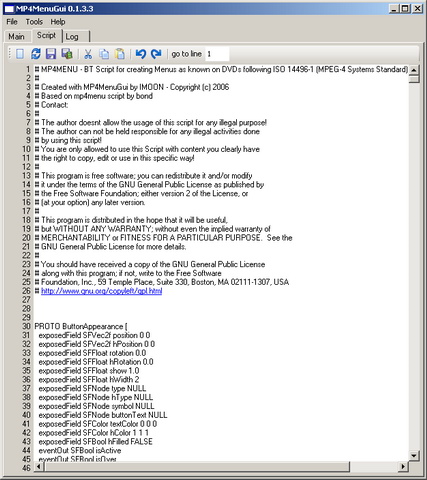Close the MP4MenuGui window
Viewport: 427px width, 480px height.
point(417,9)
